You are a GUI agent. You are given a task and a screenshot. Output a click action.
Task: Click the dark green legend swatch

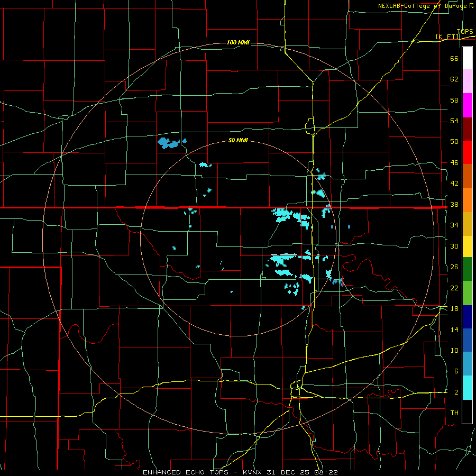(x=467, y=269)
